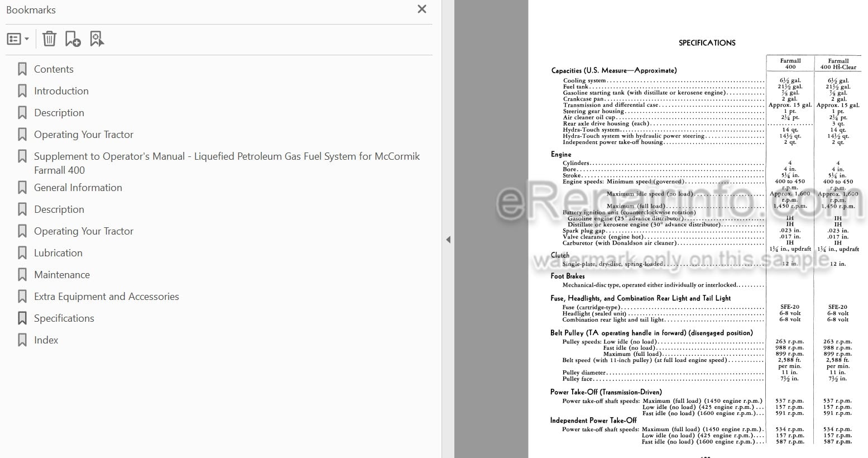Screen dimensions: 868x458
Task: Click the 'Cooling system' row text
Action: coord(584,81)
